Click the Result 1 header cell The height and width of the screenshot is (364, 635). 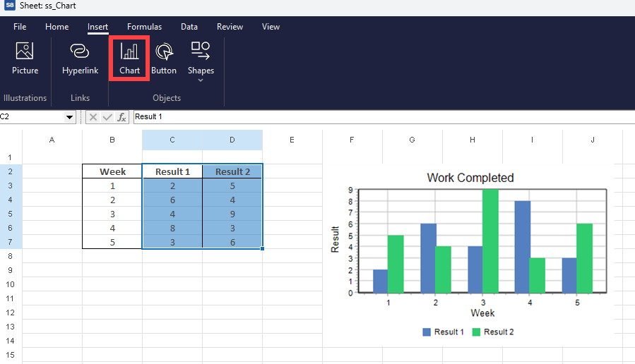(x=172, y=171)
